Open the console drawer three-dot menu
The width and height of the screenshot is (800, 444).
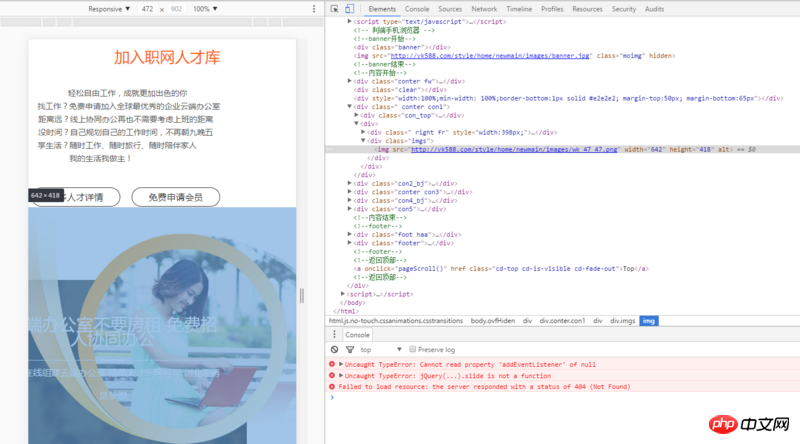334,334
